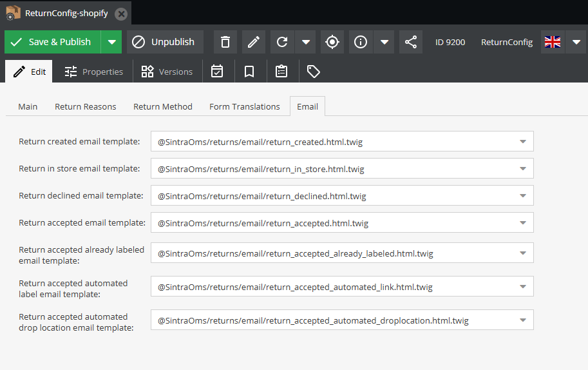Viewport: 588px width, 370px height.
Task: Open the Return created email template dropdown
Action: point(522,142)
